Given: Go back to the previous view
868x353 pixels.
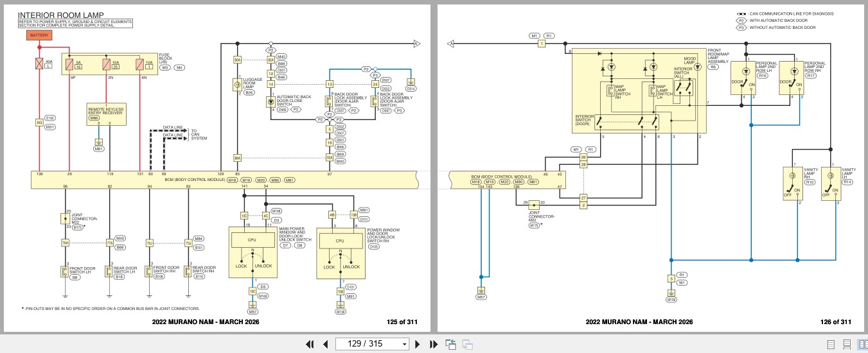Looking at the screenshot, I should 450,344.
